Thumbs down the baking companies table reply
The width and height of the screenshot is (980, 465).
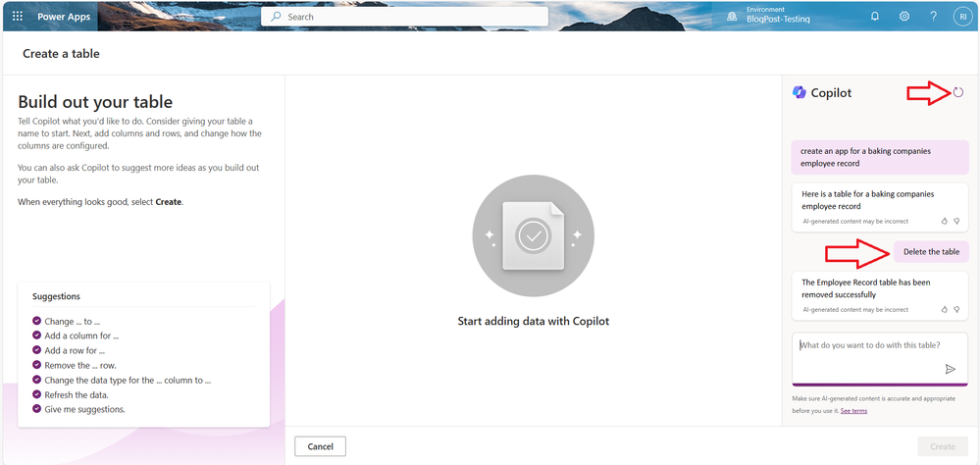coord(956,222)
